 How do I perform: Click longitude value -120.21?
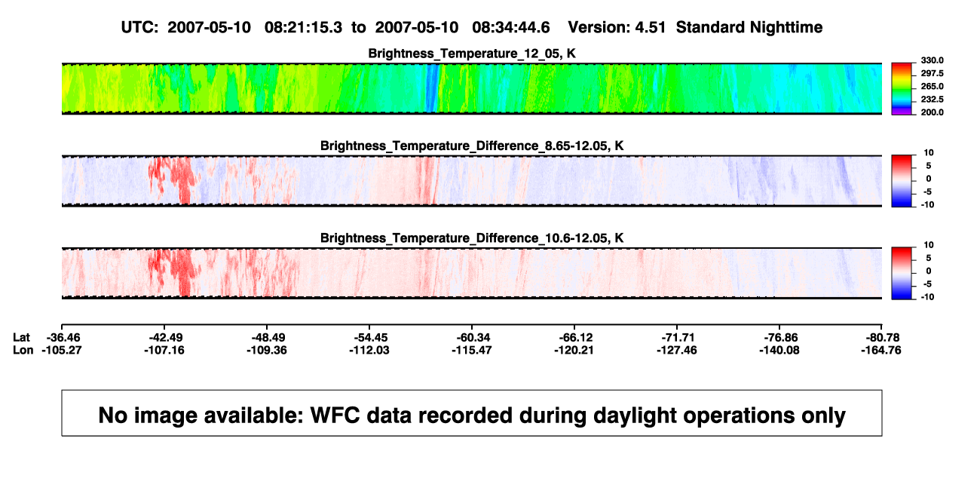click(x=576, y=350)
